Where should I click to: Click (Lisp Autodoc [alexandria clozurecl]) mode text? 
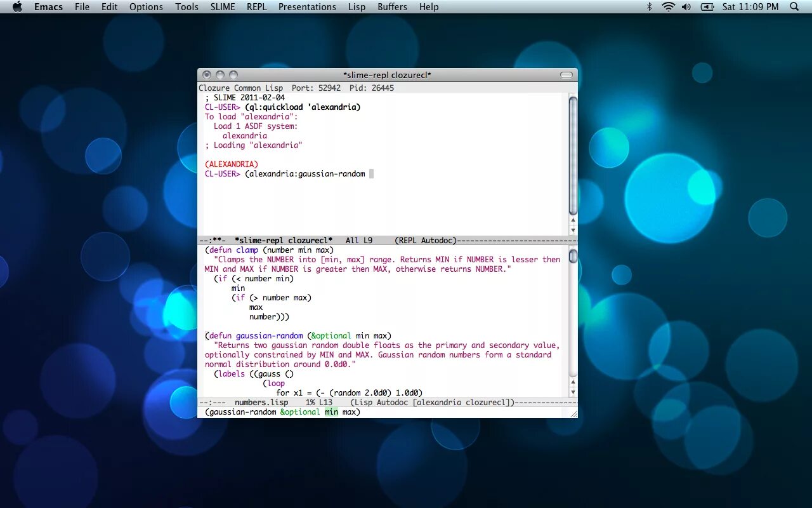point(432,403)
